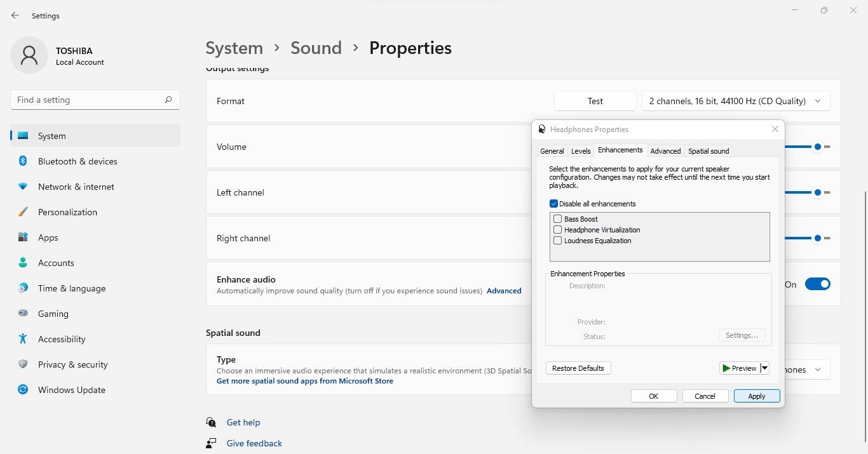Open Privacy & security settings
This screenshot has width=868, height=454.
click(95, 364)
